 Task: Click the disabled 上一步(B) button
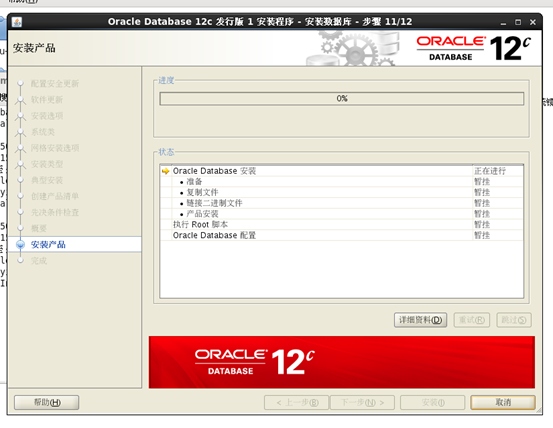click(297, 402)
